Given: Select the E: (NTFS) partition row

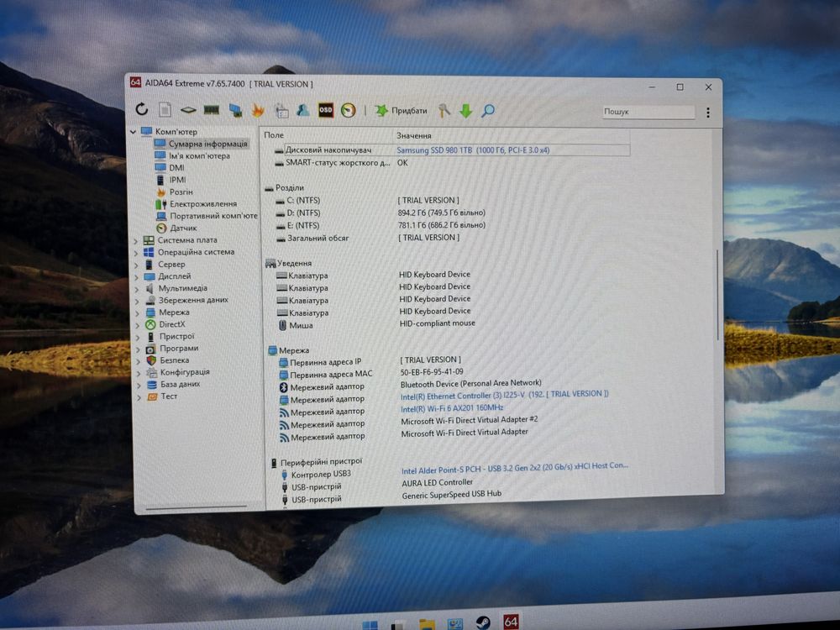Looking at the screenshot, I should pos(303,225).
